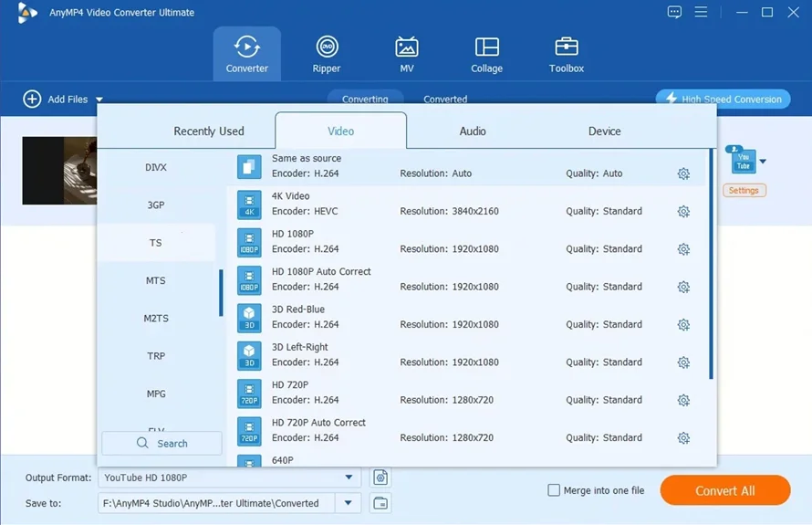
Task: Click the orange Settings button
Action: tap(744, 191)
